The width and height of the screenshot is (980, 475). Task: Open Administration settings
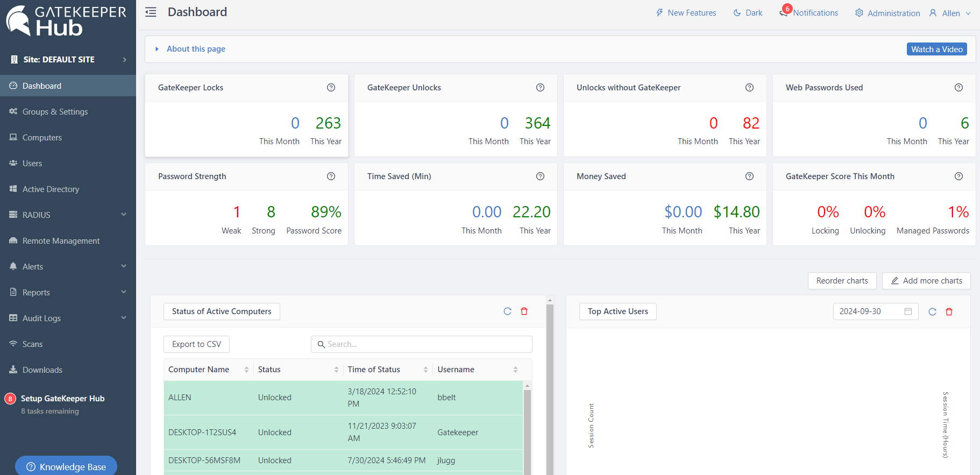point(887,13)
